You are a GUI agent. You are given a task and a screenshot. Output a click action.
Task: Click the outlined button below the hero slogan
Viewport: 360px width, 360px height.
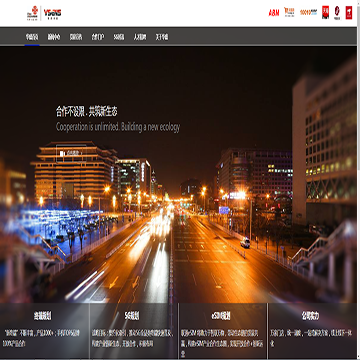(x=71, y=153)
